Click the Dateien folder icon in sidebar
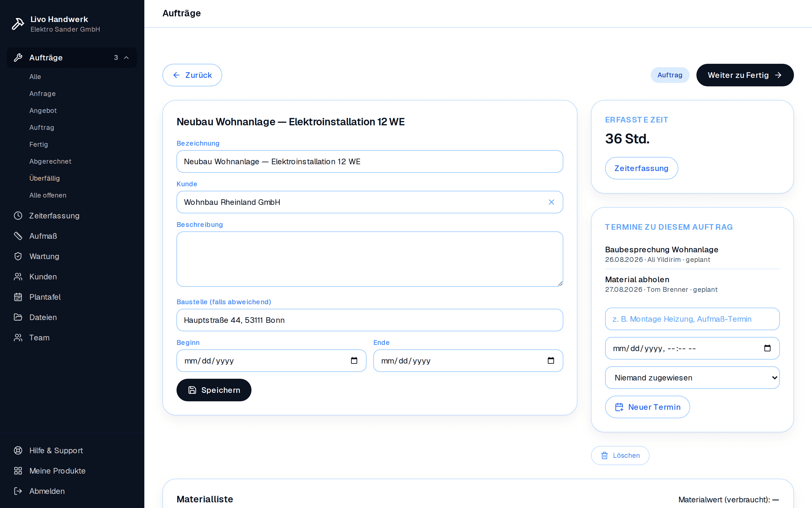This screenshot has height=508, width=812. point(18,317)
